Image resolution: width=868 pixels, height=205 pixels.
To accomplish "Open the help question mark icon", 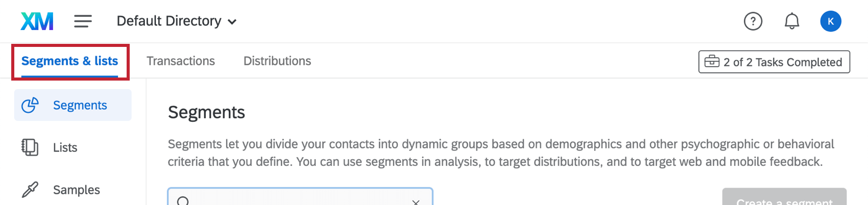I will coord(753,21).
